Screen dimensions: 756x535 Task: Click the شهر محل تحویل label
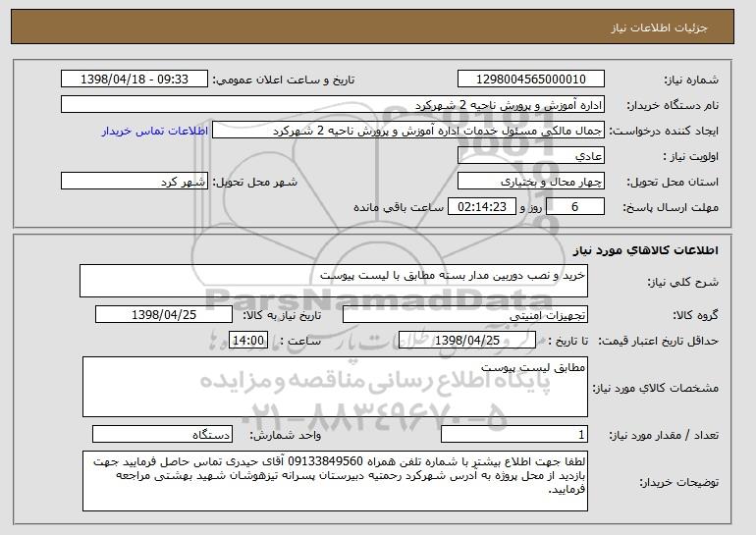pos(255,182)
